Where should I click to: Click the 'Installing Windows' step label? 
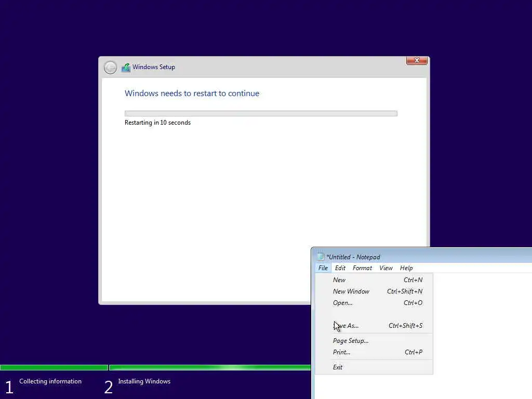click(x=144, y=381)
